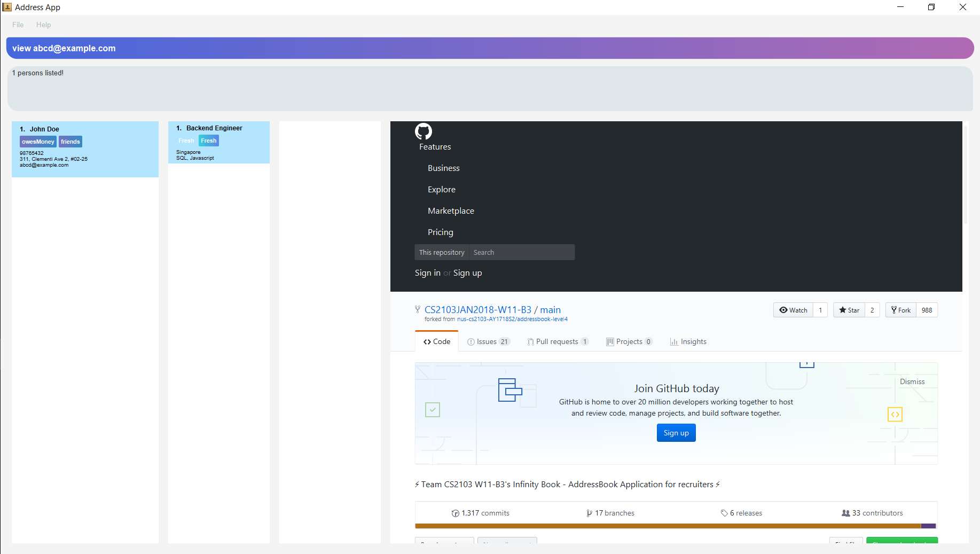Open CS2103JAN2018-W11-B3 owner link
980x554 pixels.
point(478,309)
